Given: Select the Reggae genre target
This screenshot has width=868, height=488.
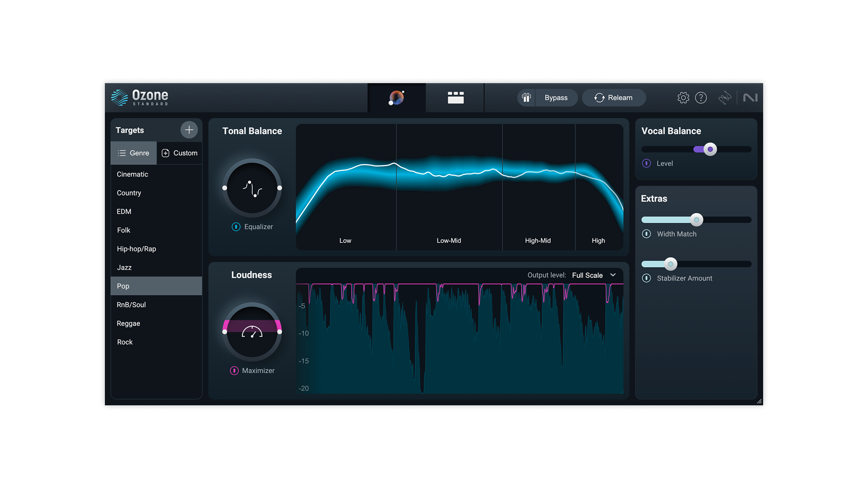Looking at the screenshot, I should 156,324.
